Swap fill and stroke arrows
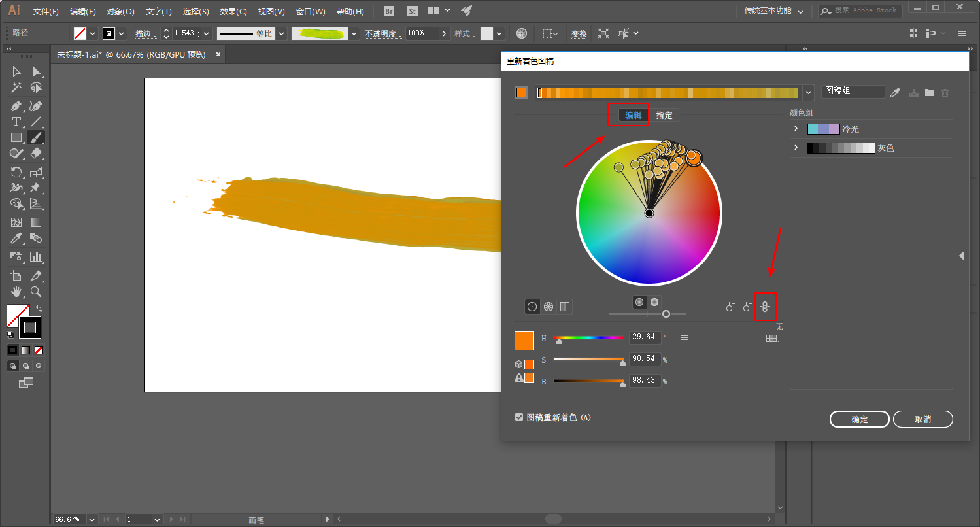The image size is (980, 527). click(x=39, y=309)
